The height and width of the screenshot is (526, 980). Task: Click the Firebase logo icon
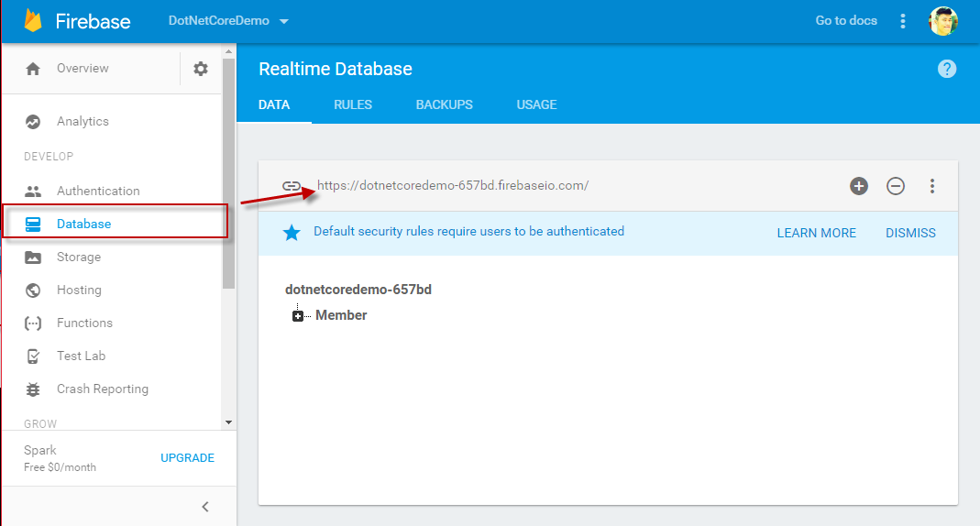coord(34,21)
